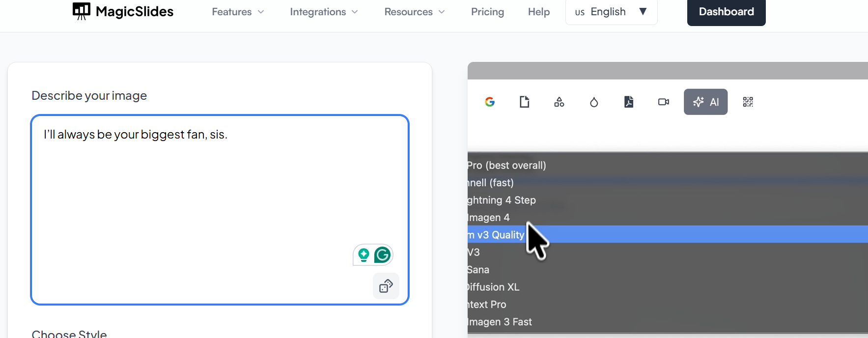Expand the Integrations dropdown menu

[323, 12]
